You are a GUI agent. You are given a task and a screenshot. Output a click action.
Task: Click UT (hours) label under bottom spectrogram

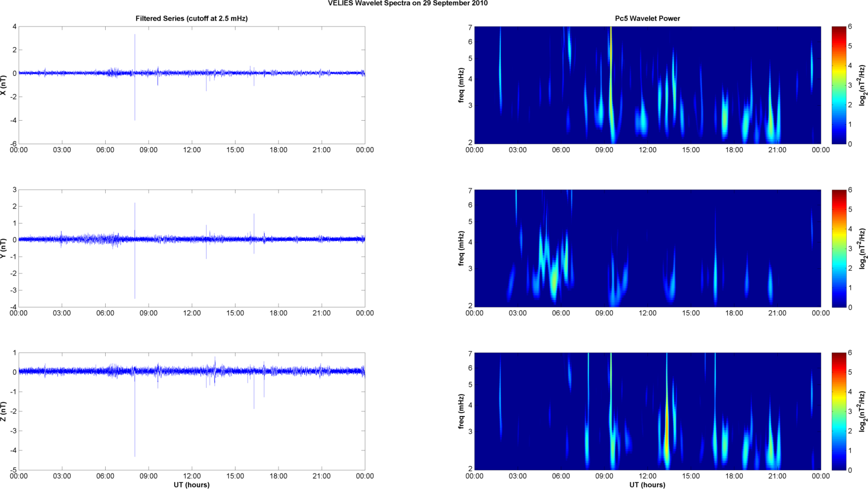(647, 485)
